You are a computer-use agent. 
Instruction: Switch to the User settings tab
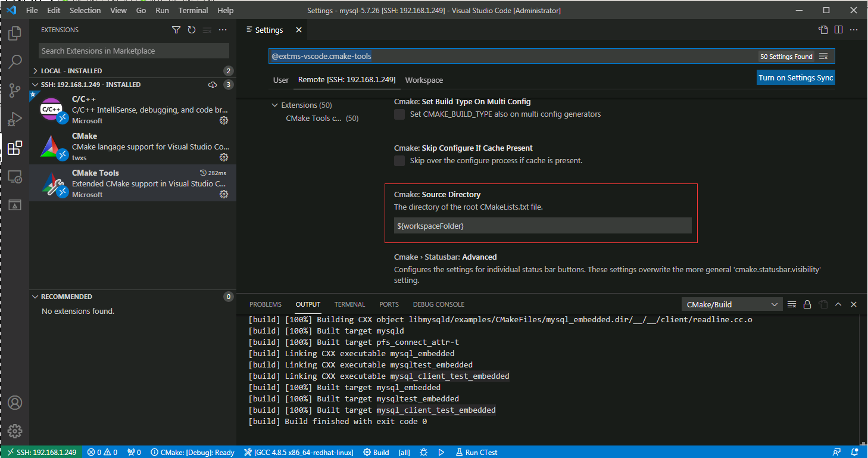(x=281, y=80)
